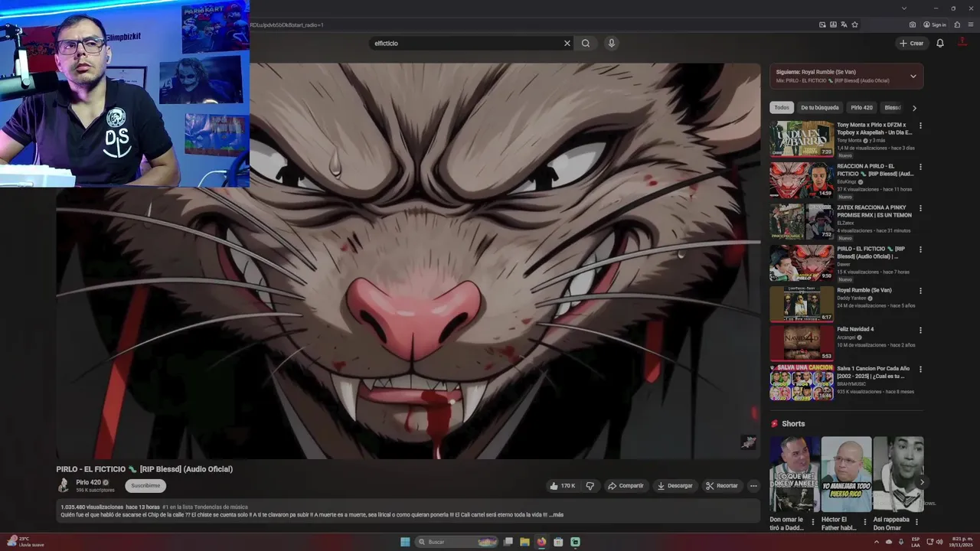This screenshot has width=980, height=551.
Task: Show more filter chips with right arrow
Action: (x=914, y=108)
